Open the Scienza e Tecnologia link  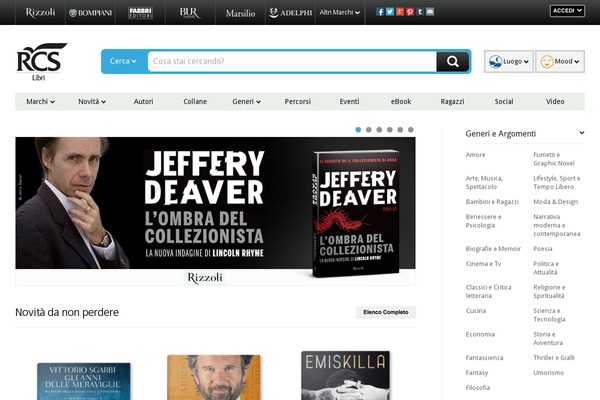[549, 315]
